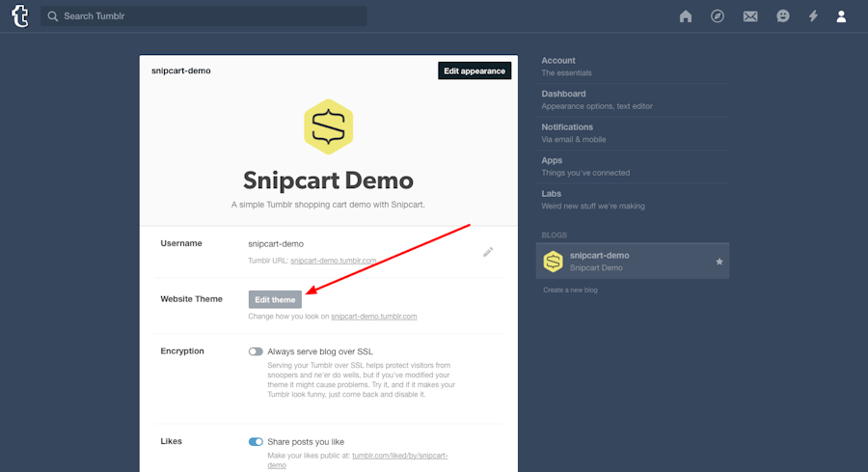Select Notifications settings in sidebar

tap(632, 133)
